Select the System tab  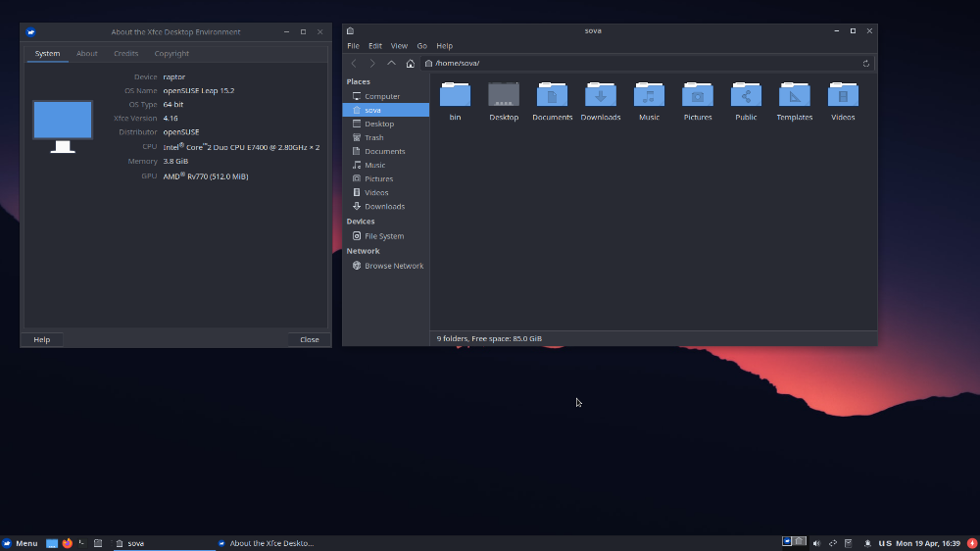pos(47,54)
